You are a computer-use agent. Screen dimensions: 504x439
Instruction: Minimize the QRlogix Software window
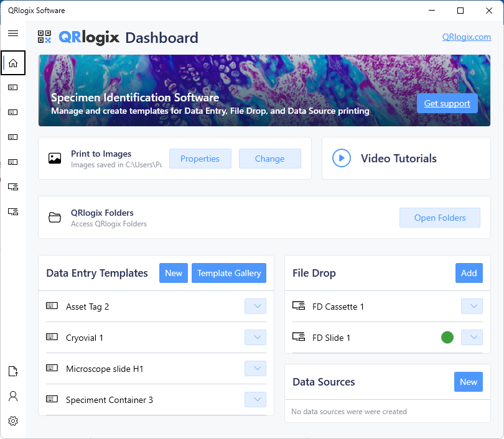[x=432, y=11]
